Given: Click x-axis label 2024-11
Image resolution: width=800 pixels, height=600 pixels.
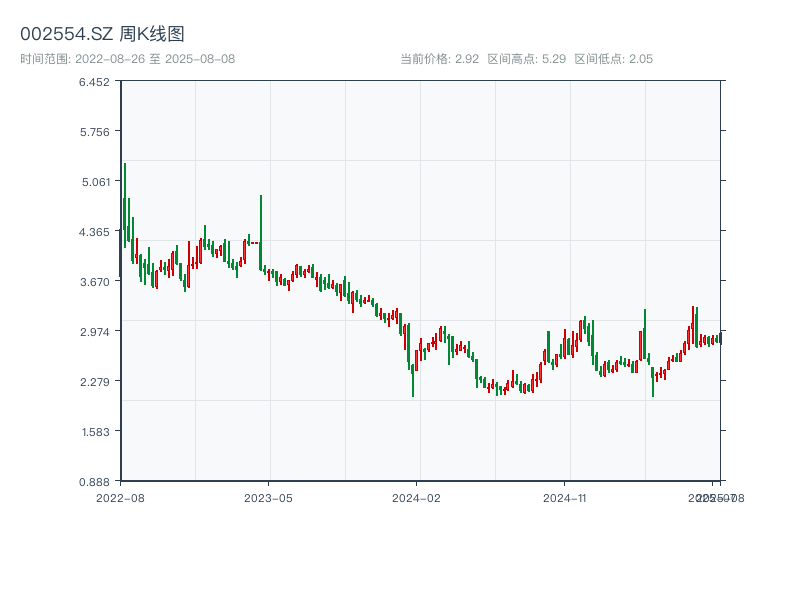Looking at the screenshot, I should click(564, 498).
